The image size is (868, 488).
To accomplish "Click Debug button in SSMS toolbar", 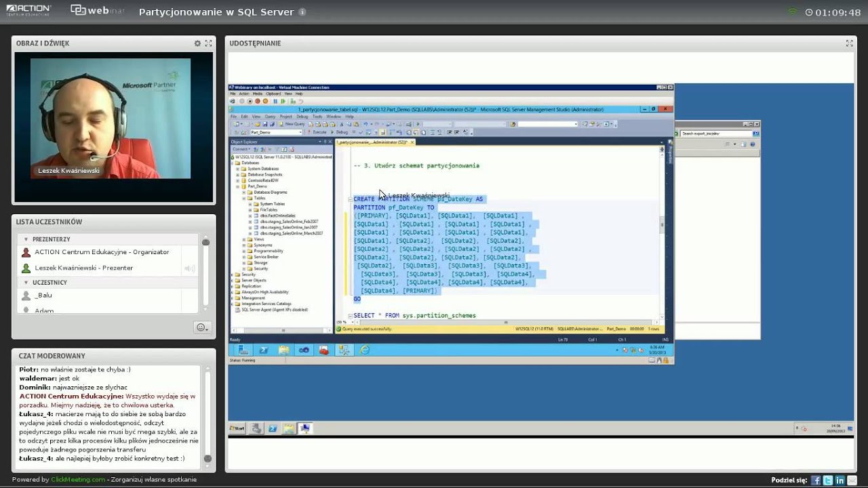I will [338, 132].
